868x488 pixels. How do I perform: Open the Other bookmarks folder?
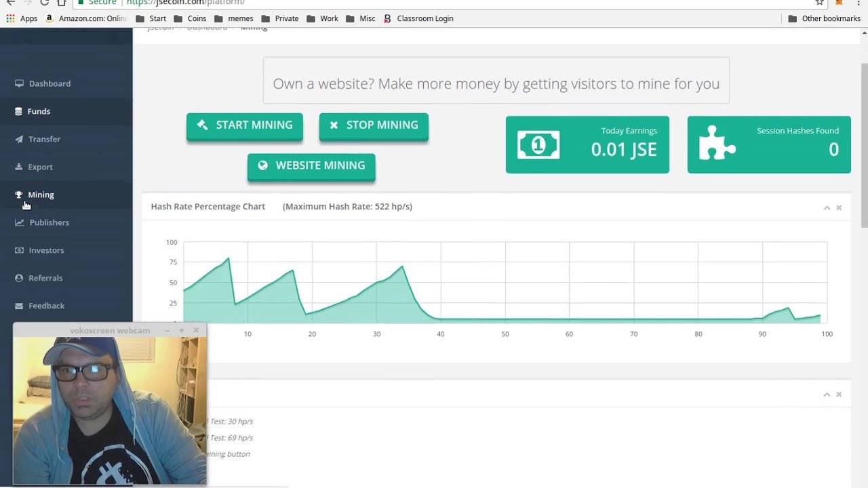click(824, 18)
